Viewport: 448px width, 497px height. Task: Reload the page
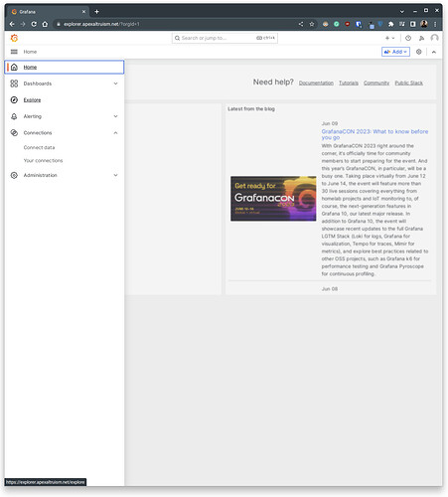coord(34,24)
